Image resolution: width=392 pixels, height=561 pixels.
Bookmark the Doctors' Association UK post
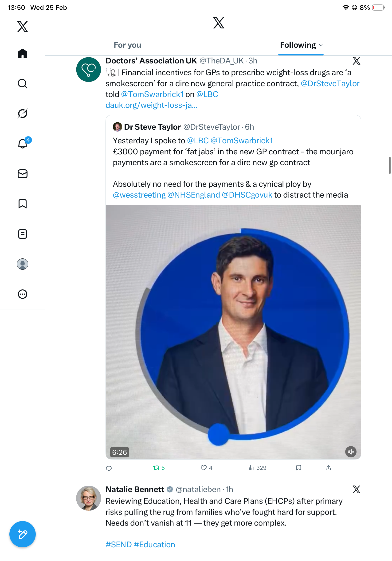point(298,468)
